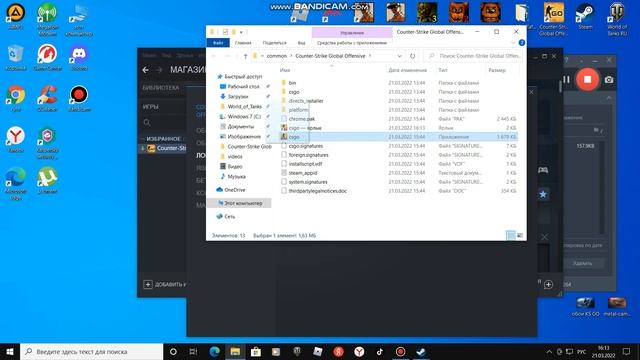Open World_of_Tanks in navigation pane
640x360 pixels.
[244, 107]
